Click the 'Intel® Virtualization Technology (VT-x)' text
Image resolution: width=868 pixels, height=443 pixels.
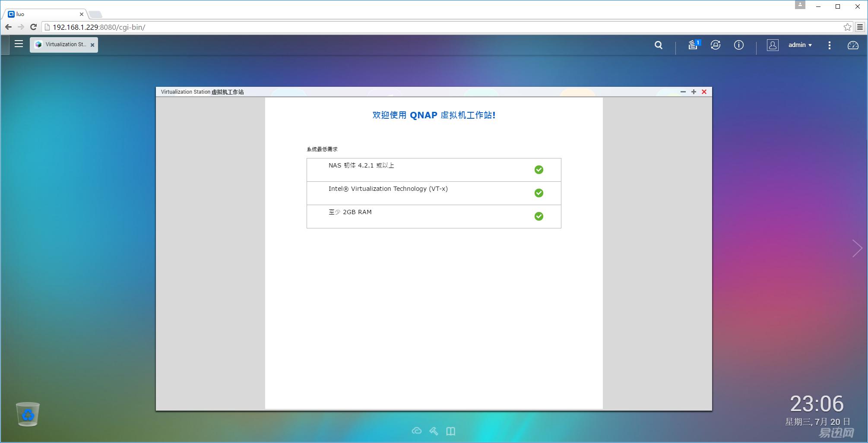pos(388,189)
